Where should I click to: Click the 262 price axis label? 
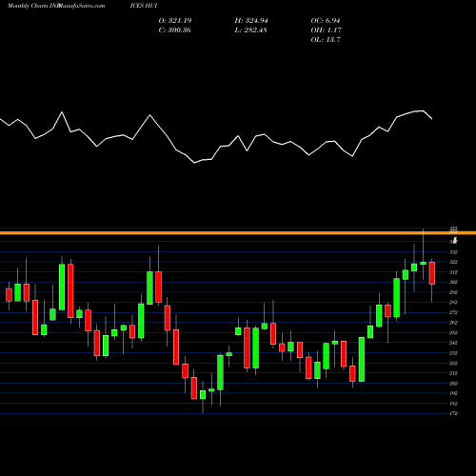point(453,323)
